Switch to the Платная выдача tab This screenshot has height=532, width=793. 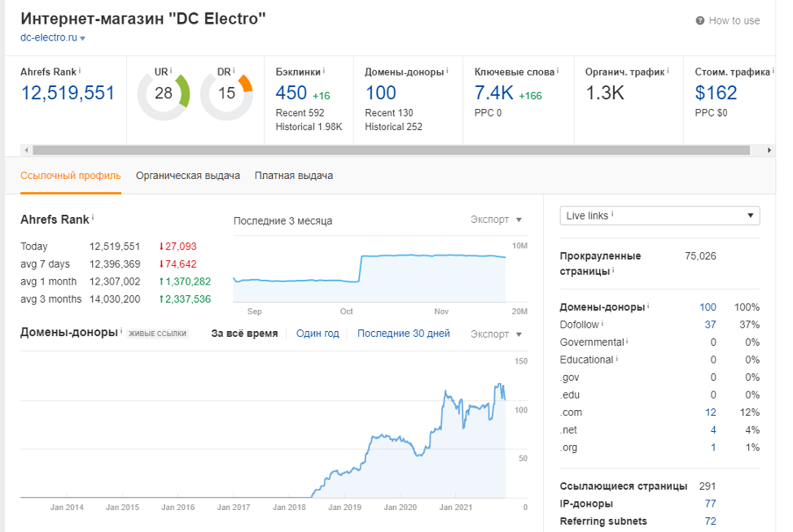294,176
